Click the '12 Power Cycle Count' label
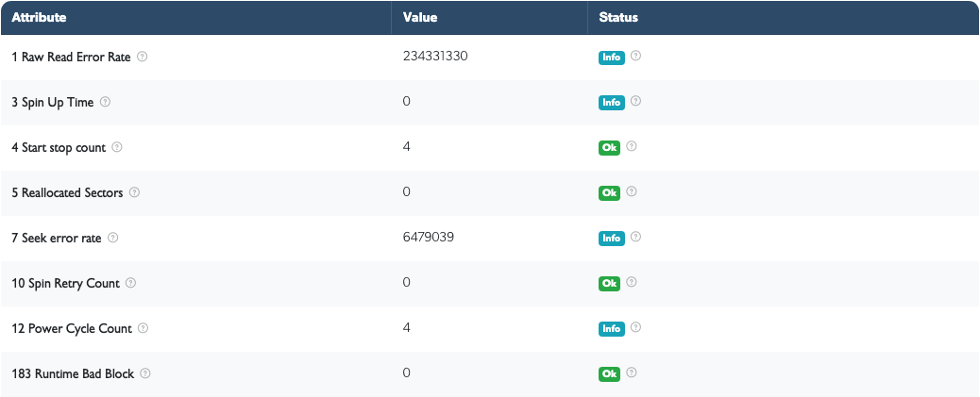The width and height of the screenshot is (980, 397). [72, 329]
